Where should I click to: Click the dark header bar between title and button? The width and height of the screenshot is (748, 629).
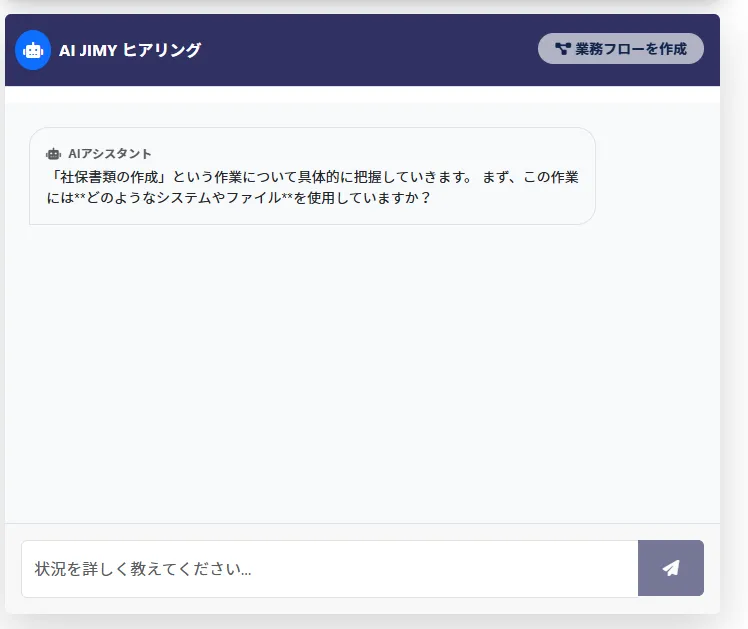coord(370,50)
